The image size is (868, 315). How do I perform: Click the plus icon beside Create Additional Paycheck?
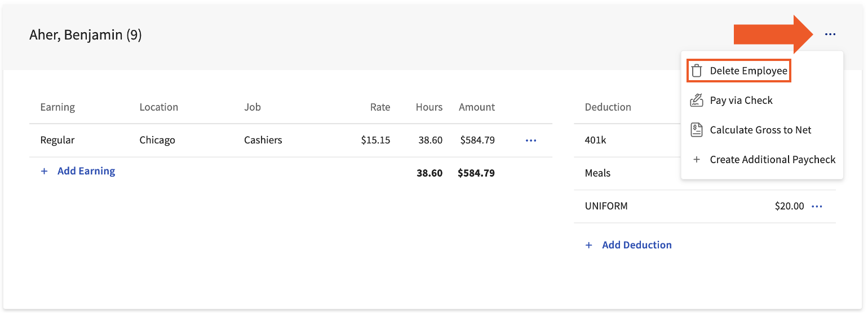pyautogui.click(x=697, y=160)
